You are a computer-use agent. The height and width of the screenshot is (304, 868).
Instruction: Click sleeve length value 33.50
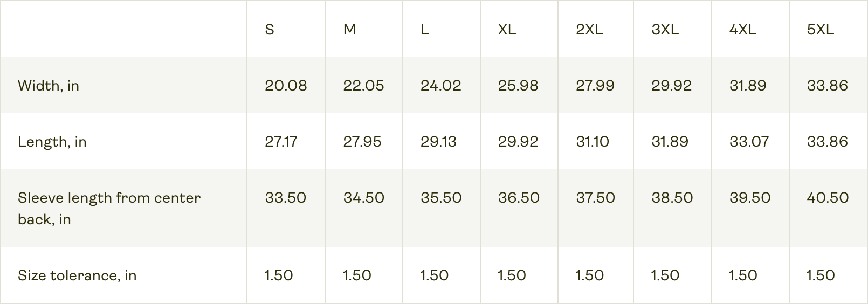pos(285,198)
